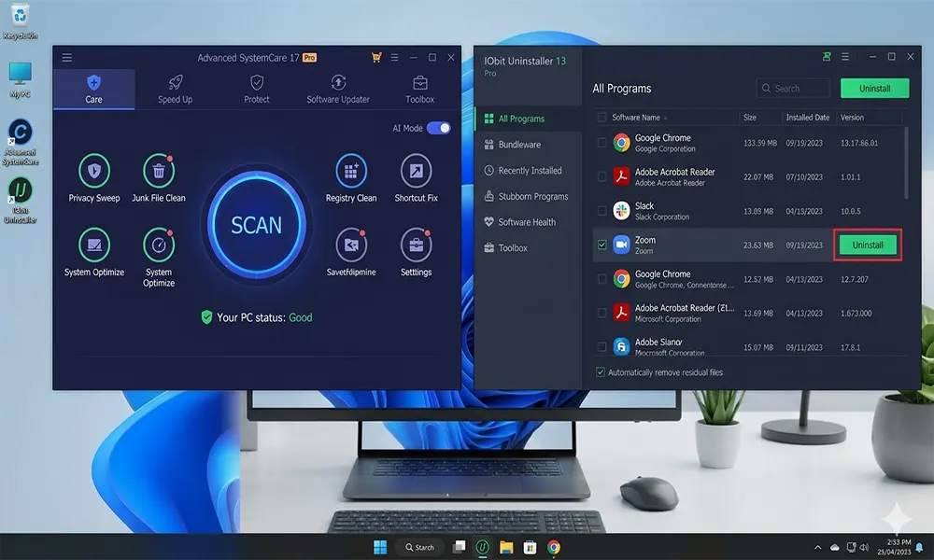Launch Chrome from the taskbar
The height and width of the screenshot is (560, 934).
553,547
